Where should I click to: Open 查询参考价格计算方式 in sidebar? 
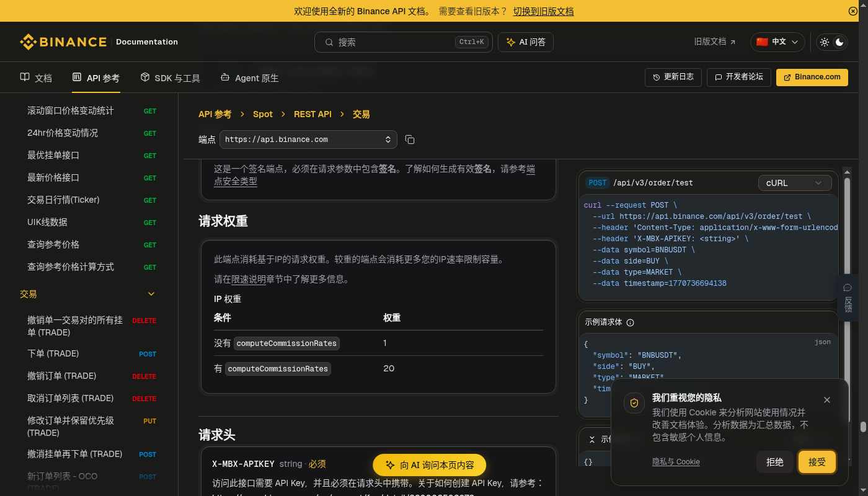click(92, 267)
